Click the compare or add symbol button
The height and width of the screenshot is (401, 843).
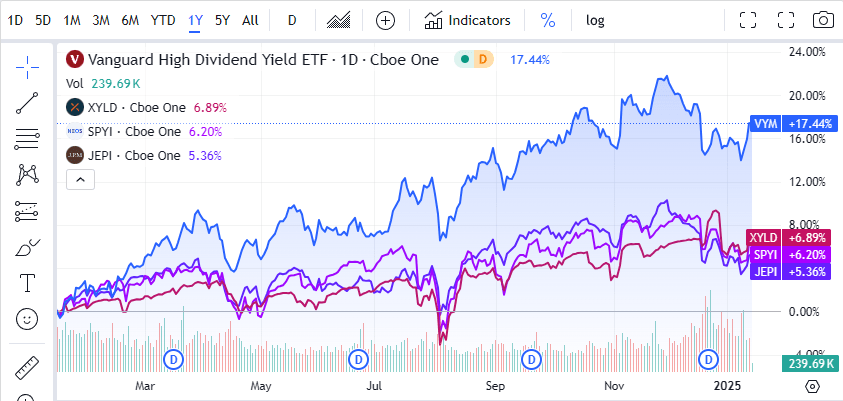point(386,20)
